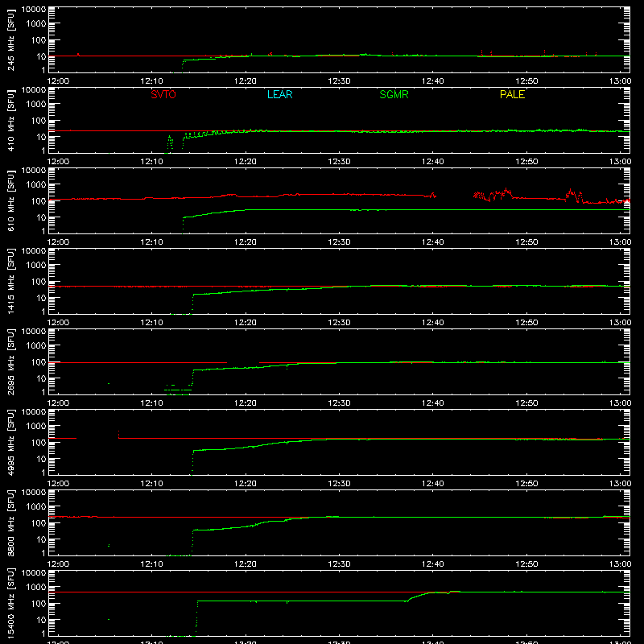Viewport: 644px width, 644px height.
Task: Select the 410 MHz [SFU] axis label
Action: pyautogui.click(x=11, y=120)
